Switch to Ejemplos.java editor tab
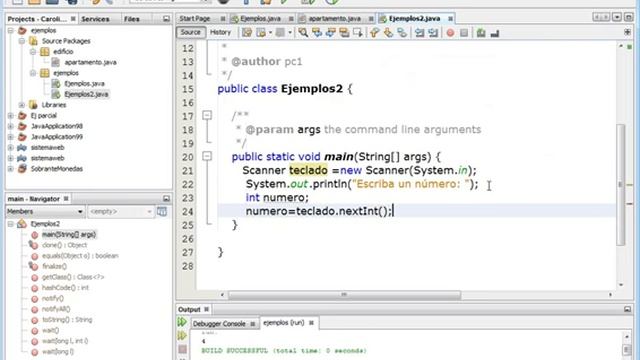 click(x=260, y=18)
